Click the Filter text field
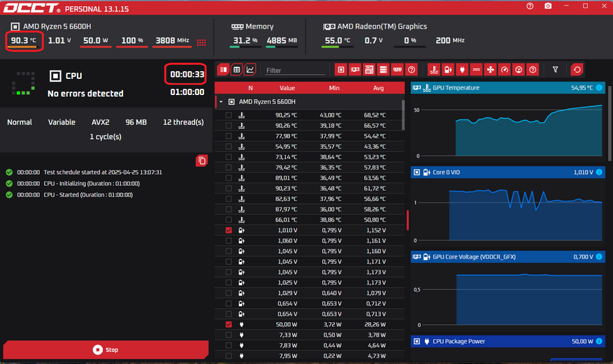This screenshot has height=364, width=613. click(295, 71)
